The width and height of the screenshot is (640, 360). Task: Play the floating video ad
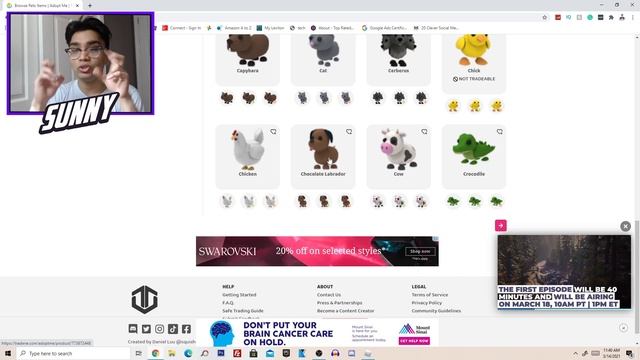pyautogui.click(x=564, y=272)
